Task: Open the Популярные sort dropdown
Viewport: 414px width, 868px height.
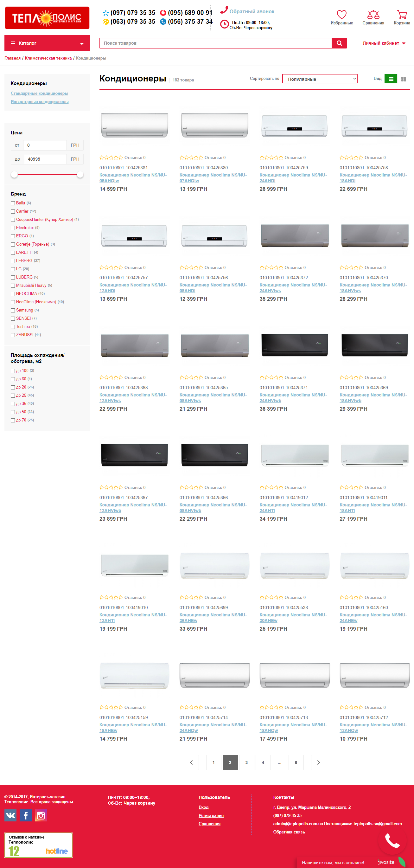Action: pos(320,79)
